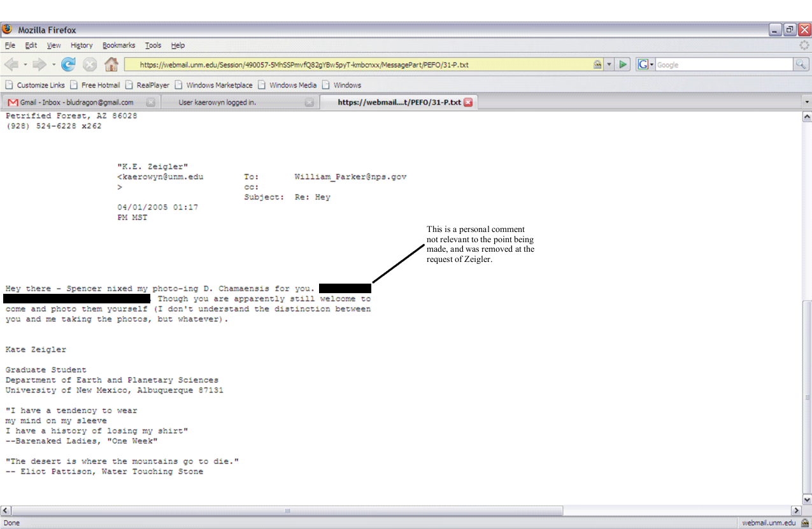Open the Windows Marketplace bookmark
Screen dimensions: 812x529
213,85
